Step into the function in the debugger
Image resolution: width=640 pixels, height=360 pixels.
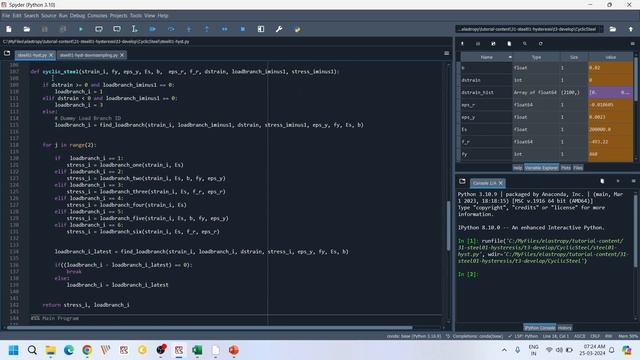click(x=189, y=29)
